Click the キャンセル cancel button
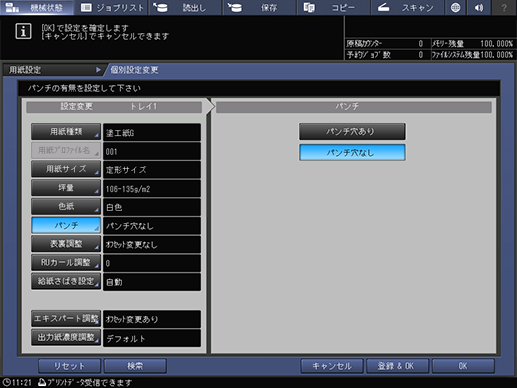Screen dimensions: 517x388 (332, 366)
